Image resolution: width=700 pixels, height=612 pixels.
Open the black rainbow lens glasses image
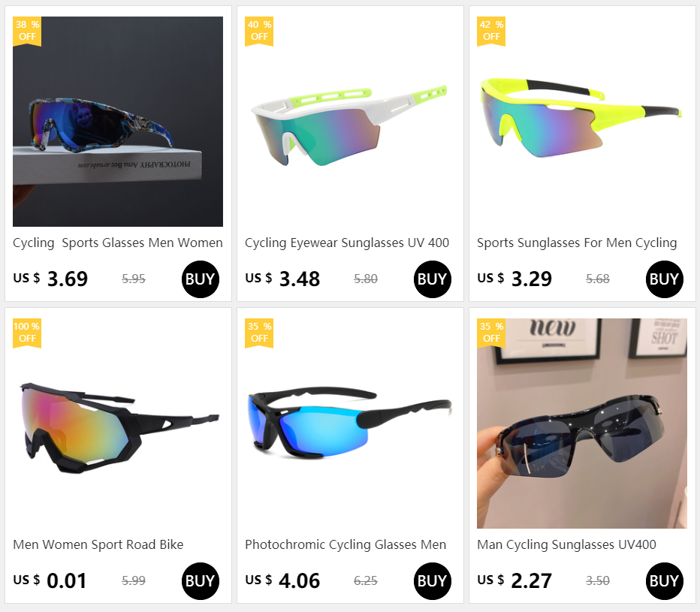[118, 424]
